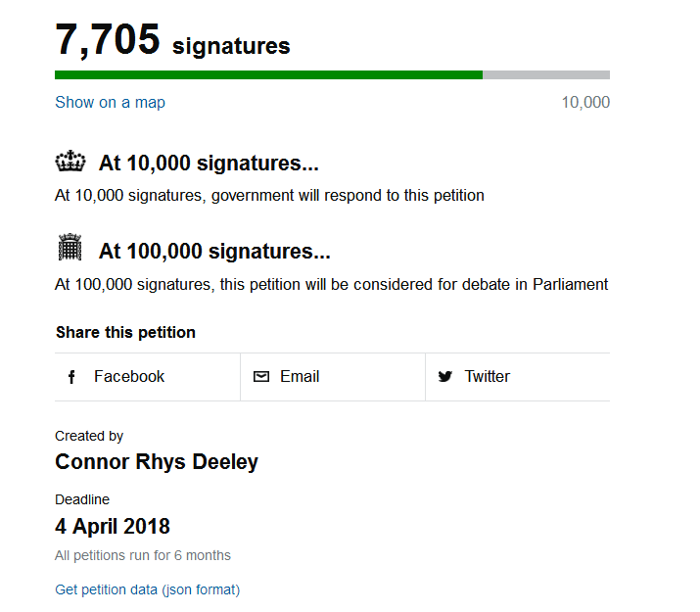Click the green filled part of progress bar
700x612 pixels.
point(268,74)
